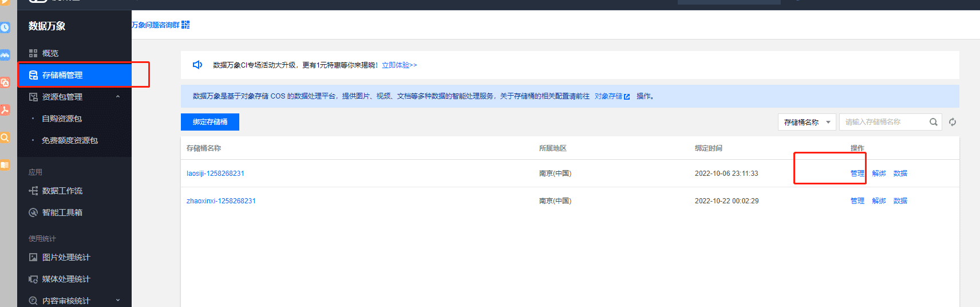Click the red PDF icon in left strip
Viewport: 980px width, 307px height.
(x=5, y=110)
